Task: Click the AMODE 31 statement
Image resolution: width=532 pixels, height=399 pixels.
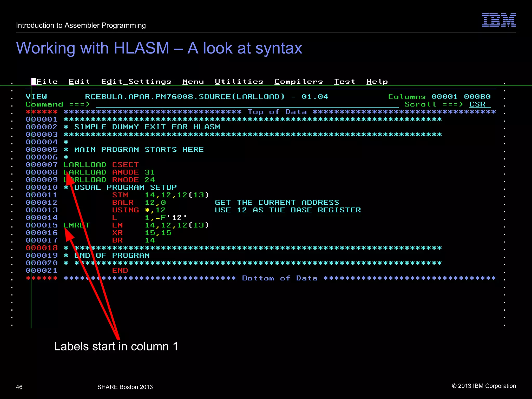Action: pos(134,172)
